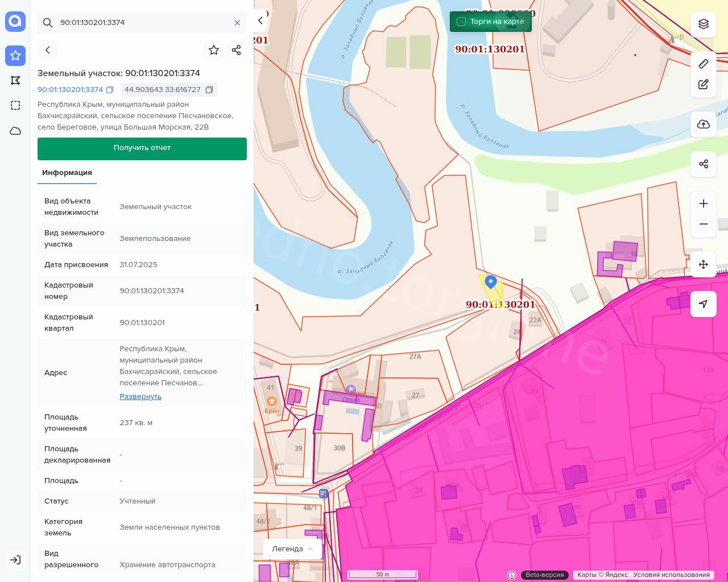Click the Получить отчет button
The height and width of the screenshot is (582, 728).
point(142,148)
